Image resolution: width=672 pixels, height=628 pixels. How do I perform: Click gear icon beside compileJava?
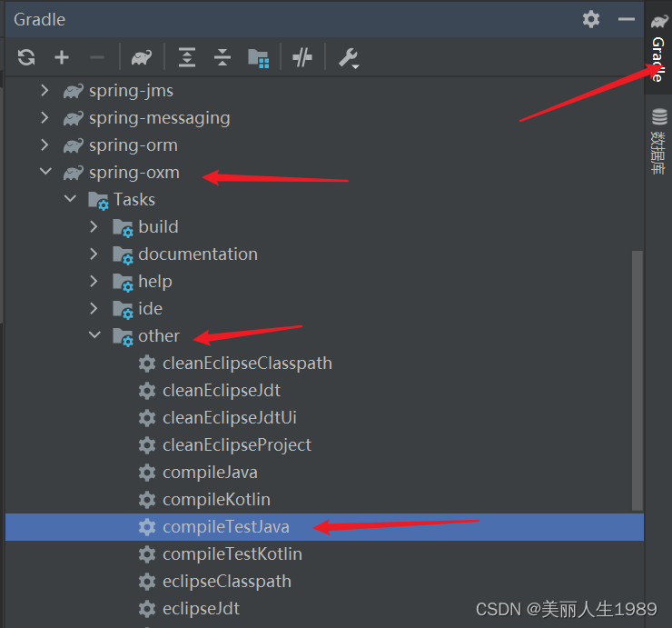point(147,473)
